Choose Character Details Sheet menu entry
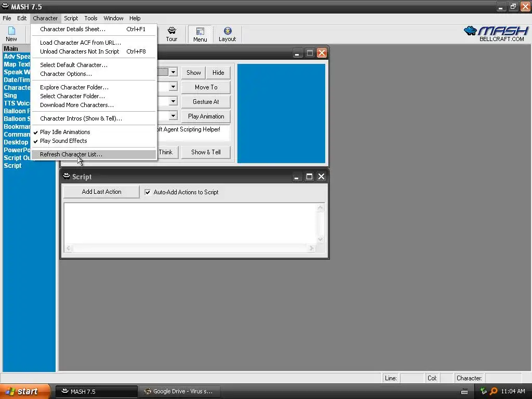 click(94, 29)
